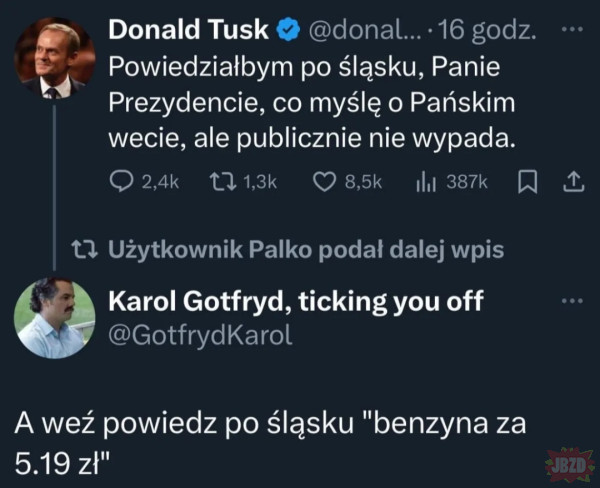Open the Donald Tusk display name link
The image size is (600, 488).
point(188,30)
